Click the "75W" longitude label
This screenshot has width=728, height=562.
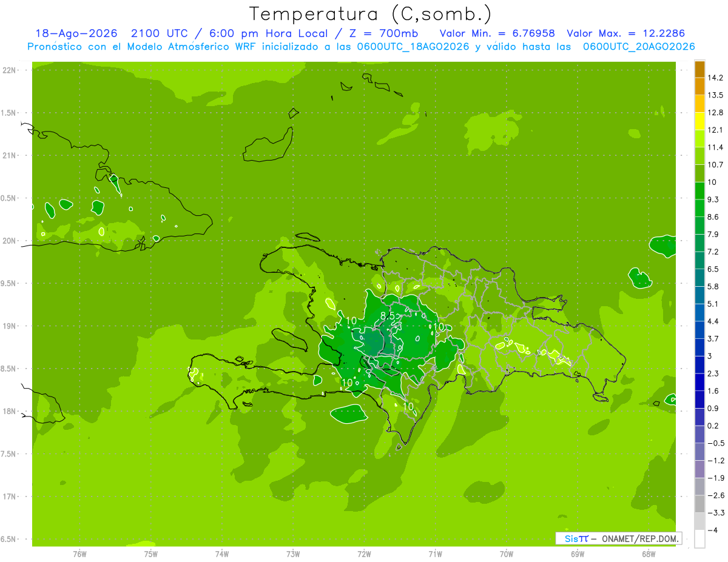[151, 554]
